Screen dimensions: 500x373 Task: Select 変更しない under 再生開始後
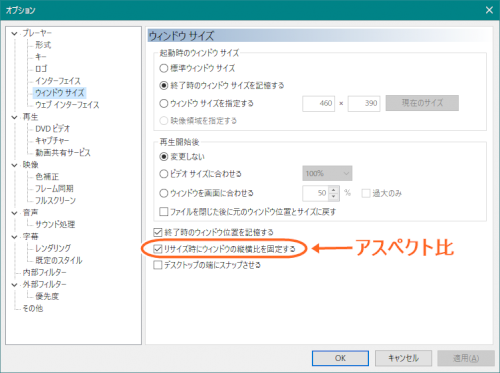pos(164,156)
